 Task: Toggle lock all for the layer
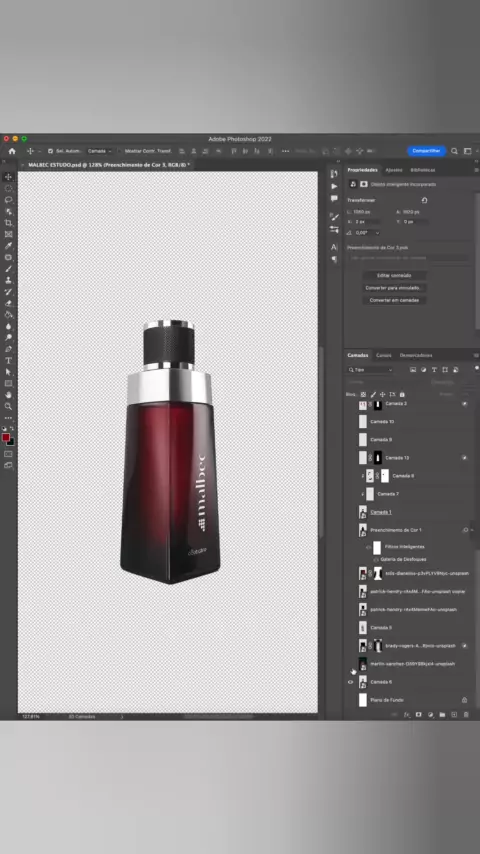(402, 394)
